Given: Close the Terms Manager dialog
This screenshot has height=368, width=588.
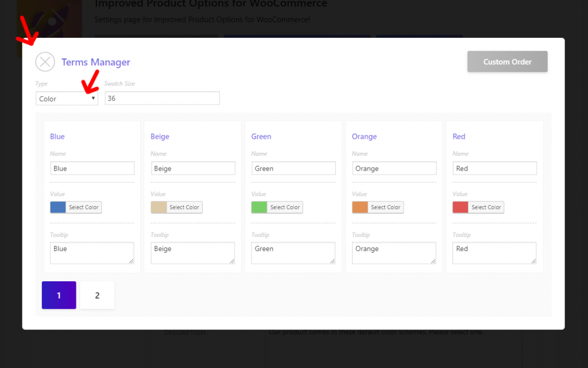Looking at the screenshot, I should 45,62.
